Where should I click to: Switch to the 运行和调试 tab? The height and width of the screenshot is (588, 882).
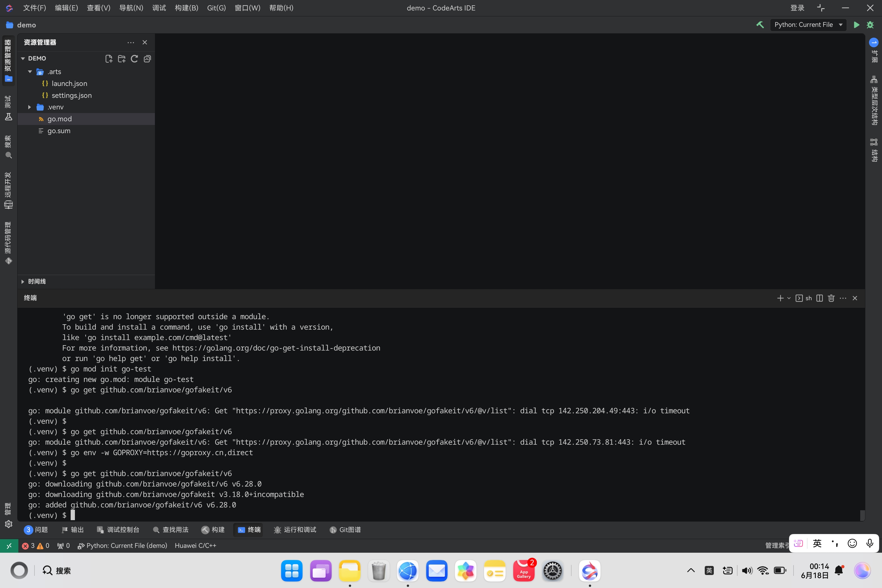coord(295,529)
